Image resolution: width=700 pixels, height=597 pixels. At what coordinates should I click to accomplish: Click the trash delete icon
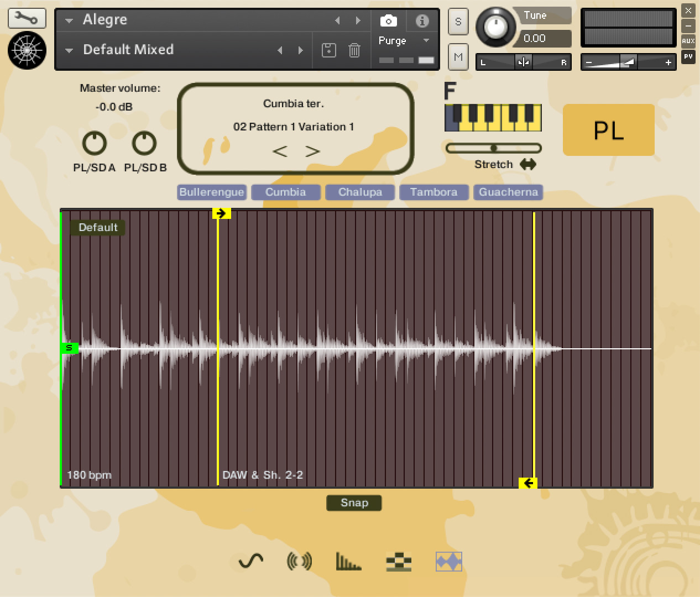click(x=354, y=50)
